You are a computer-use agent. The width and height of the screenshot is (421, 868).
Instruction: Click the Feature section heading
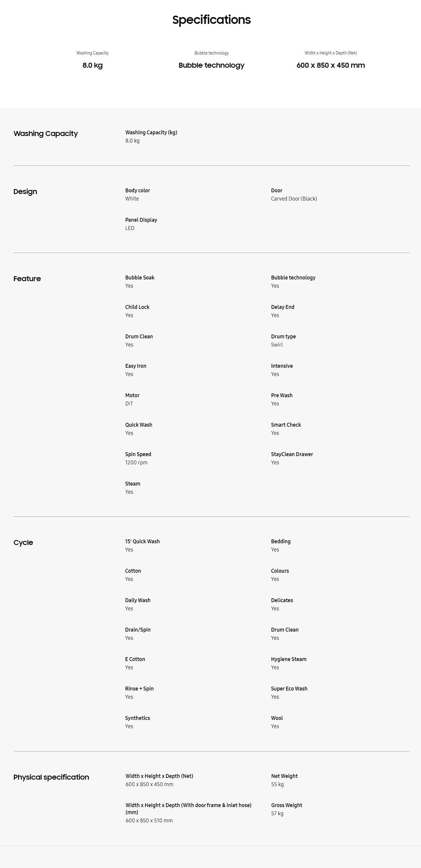27,279
